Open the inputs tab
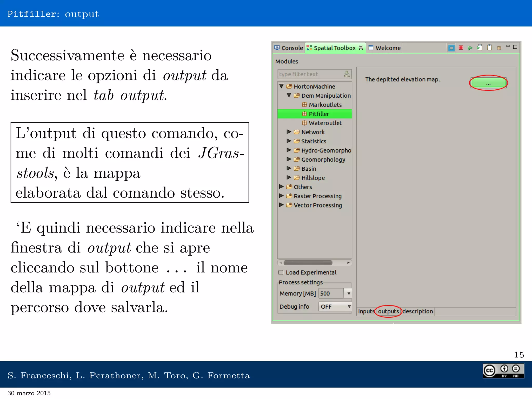The image size is (532, 399). pos(366,311)
